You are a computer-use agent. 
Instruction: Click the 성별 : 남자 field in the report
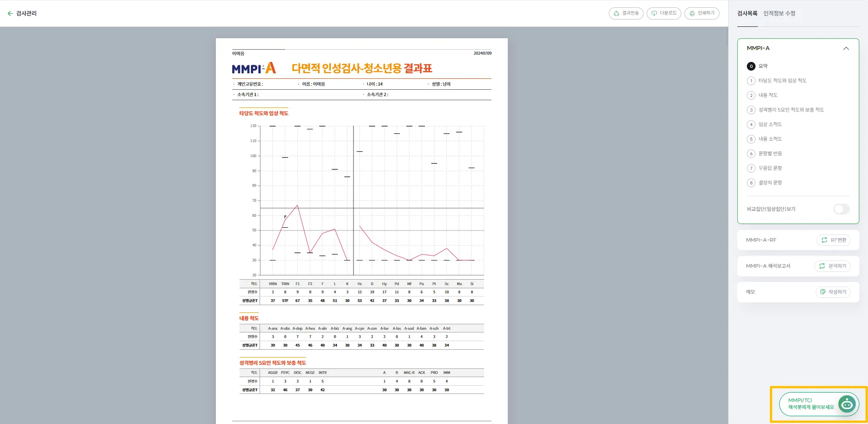click(441, 84)
